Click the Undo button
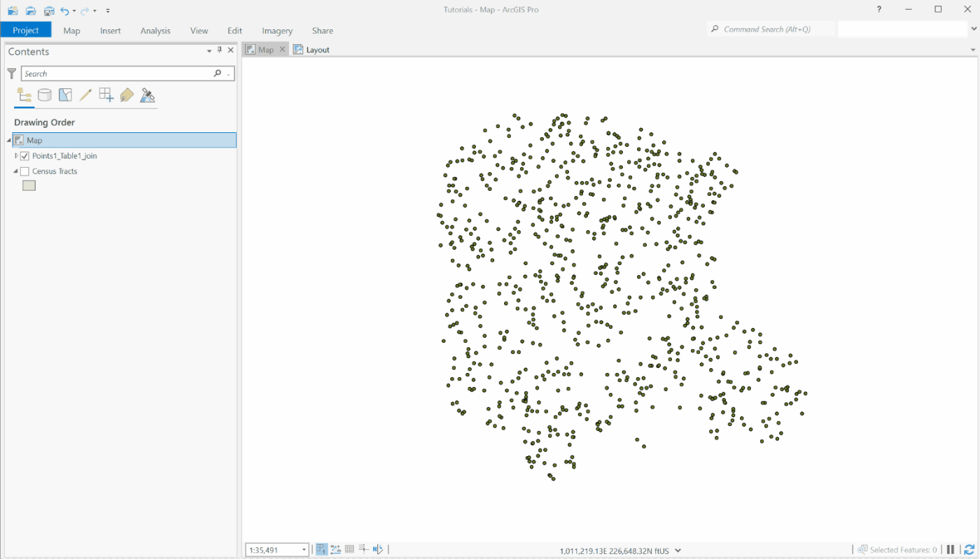Screen dimensions: 980x559 [x=65, y=10]
